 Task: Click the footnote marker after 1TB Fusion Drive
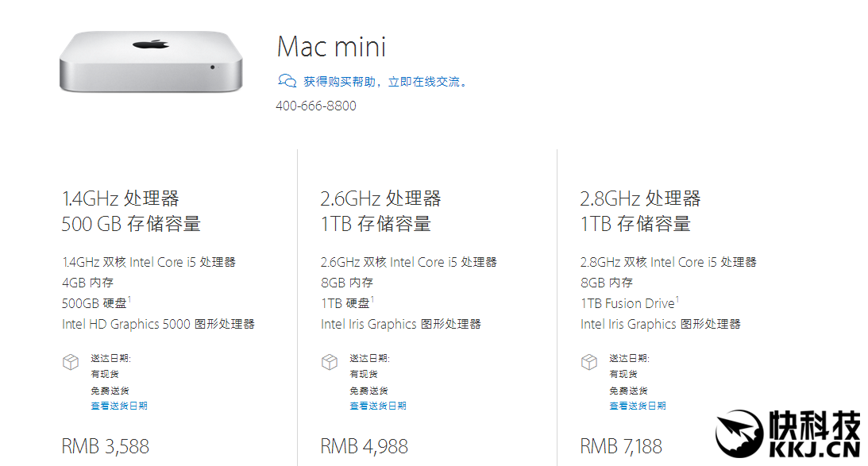[x=677, y=299]
